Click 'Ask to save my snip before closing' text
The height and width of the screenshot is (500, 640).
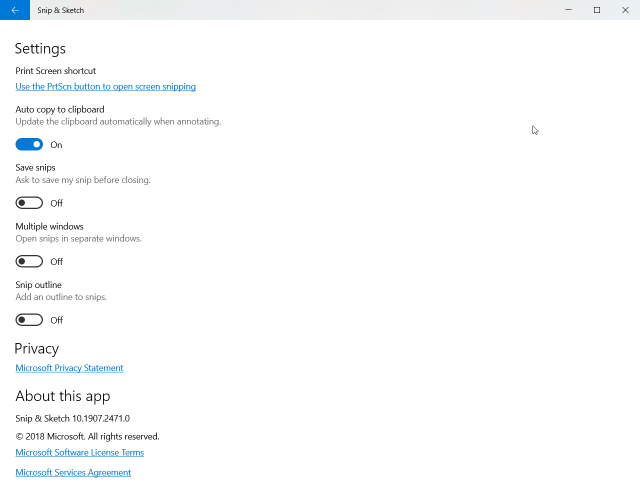[x=83, y=180]
